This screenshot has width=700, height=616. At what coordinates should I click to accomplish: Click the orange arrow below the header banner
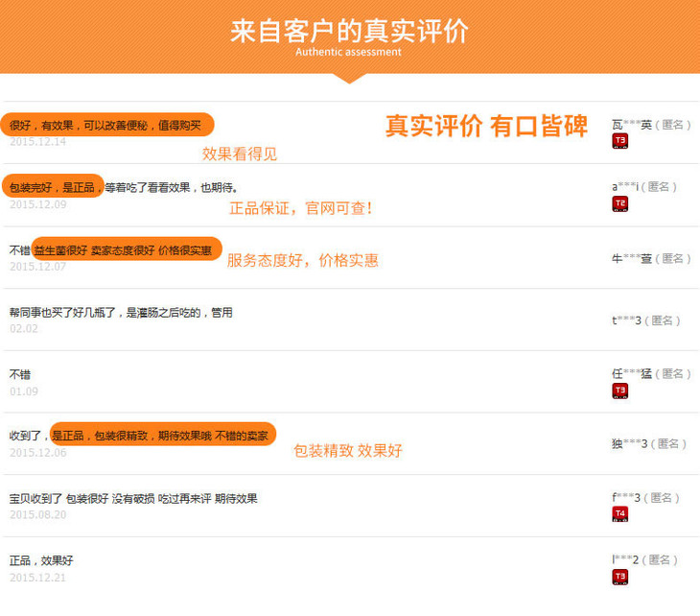349,78
